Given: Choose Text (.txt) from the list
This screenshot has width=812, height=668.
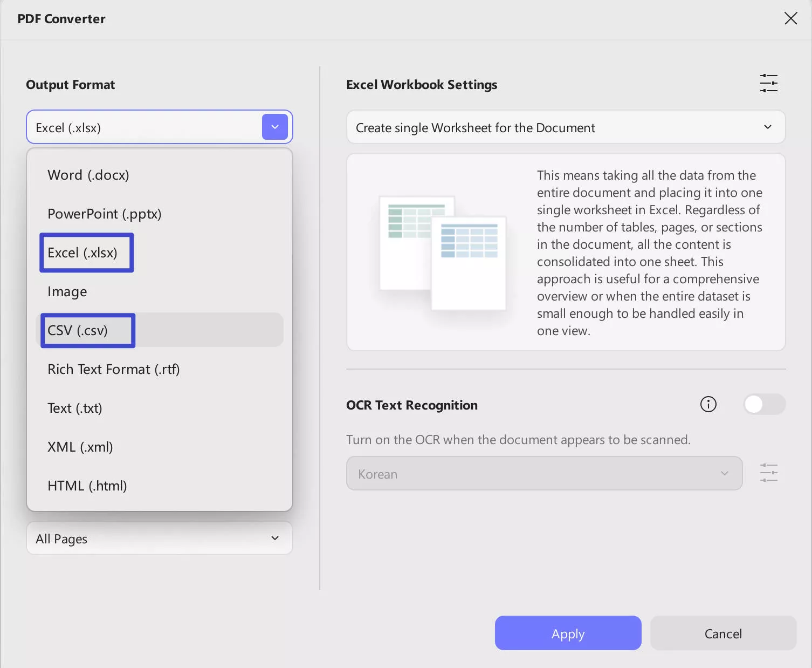Looking at the screenshot, I should pos(74,408).
